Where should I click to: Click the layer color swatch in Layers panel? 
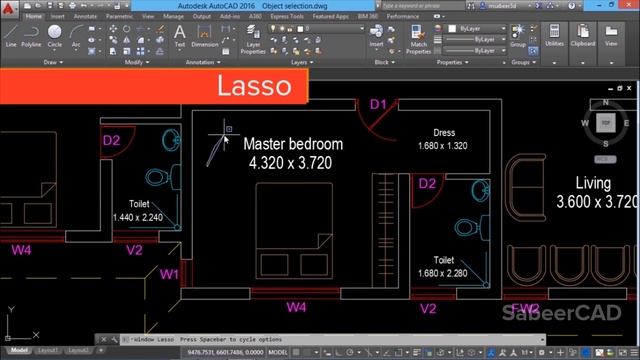[300, 29]
